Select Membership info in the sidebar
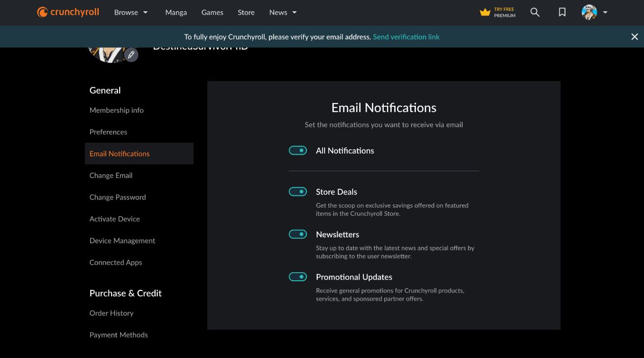This screenshot has height=358, width=644. tap(116, 110)
